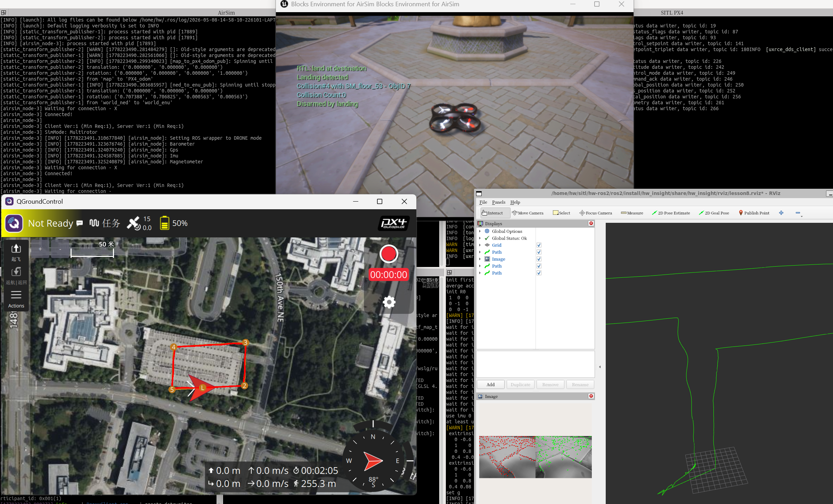
Task: Zoom in the map with plus button
Action: [40, 249]
